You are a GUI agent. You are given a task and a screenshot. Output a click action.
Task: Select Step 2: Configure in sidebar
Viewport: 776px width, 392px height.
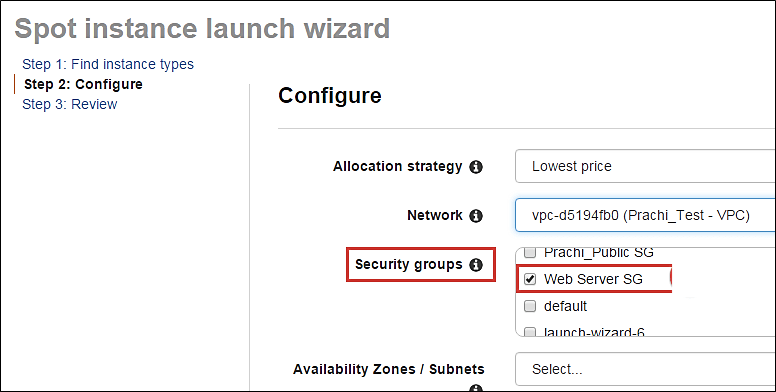point(83,84)
